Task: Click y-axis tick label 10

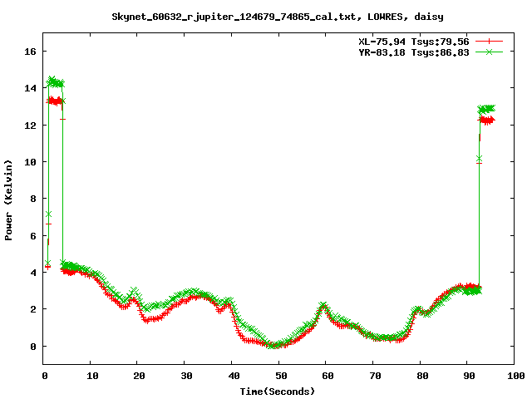Action: (x=30, y=162)
